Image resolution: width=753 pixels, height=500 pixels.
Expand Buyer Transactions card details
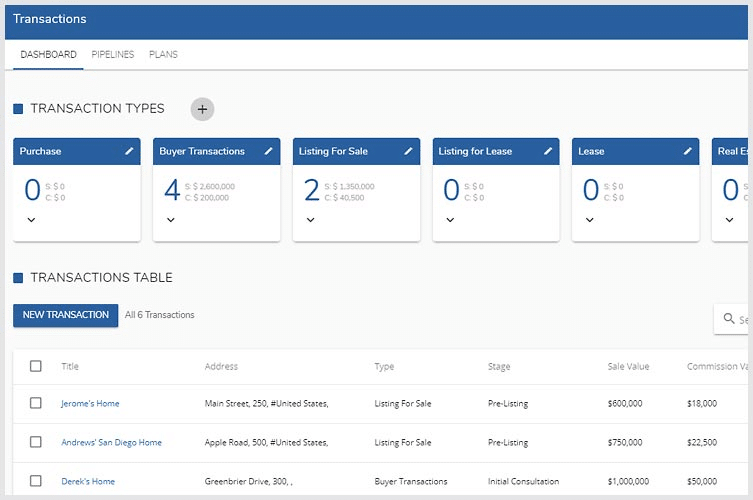pyautogui.click(x=171, y=220)
